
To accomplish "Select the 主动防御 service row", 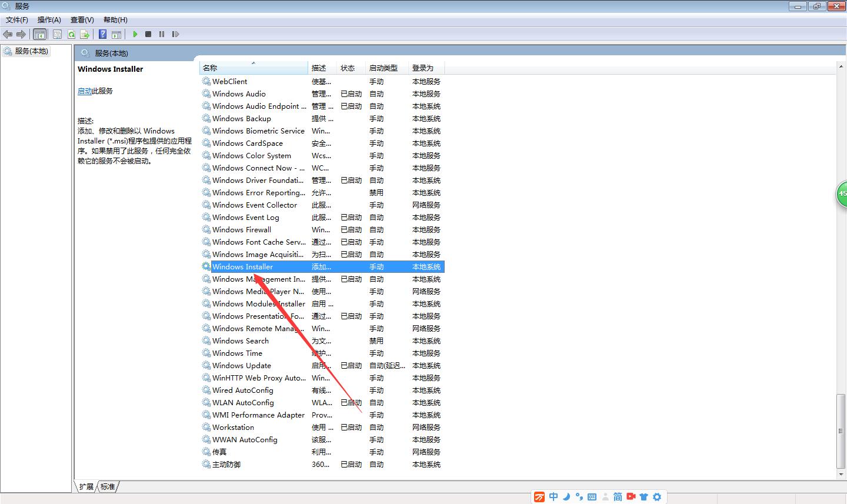I will [322, 465].
